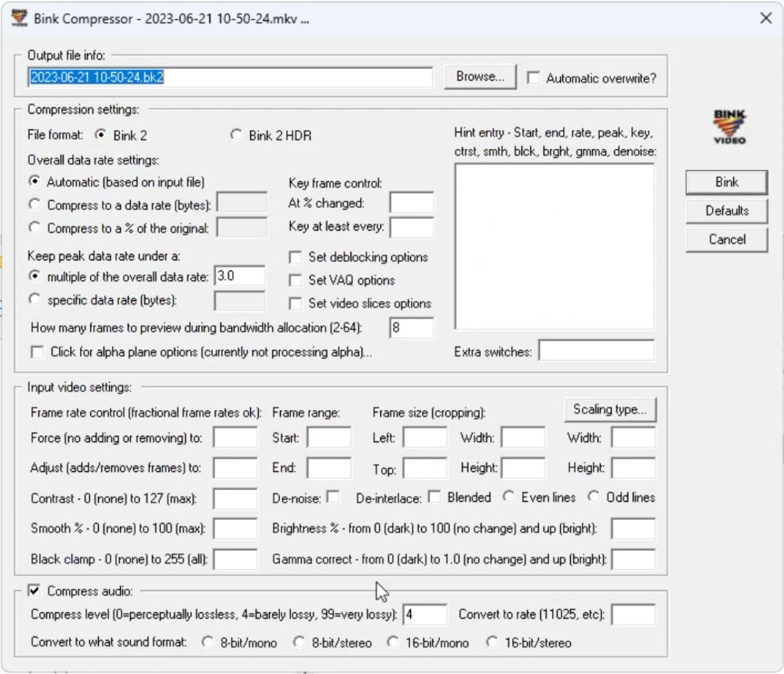Open the Scaling type dialog
Viewport: 784px width, 674px height.
(x=610, y=410)
